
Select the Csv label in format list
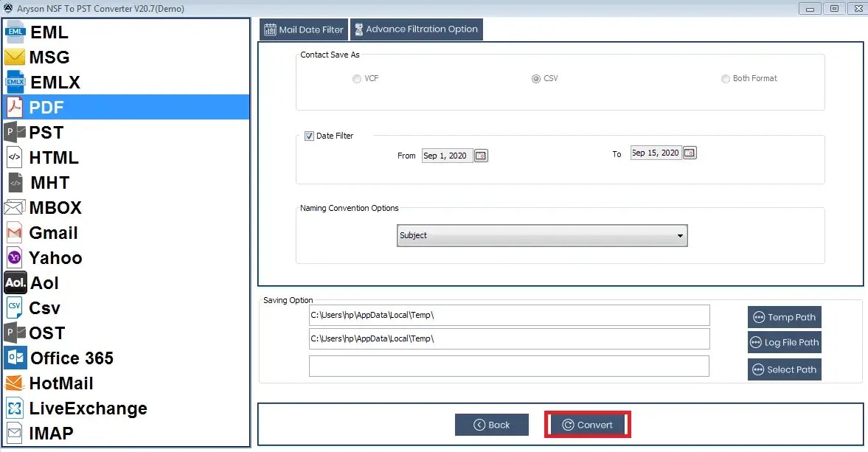45,308
